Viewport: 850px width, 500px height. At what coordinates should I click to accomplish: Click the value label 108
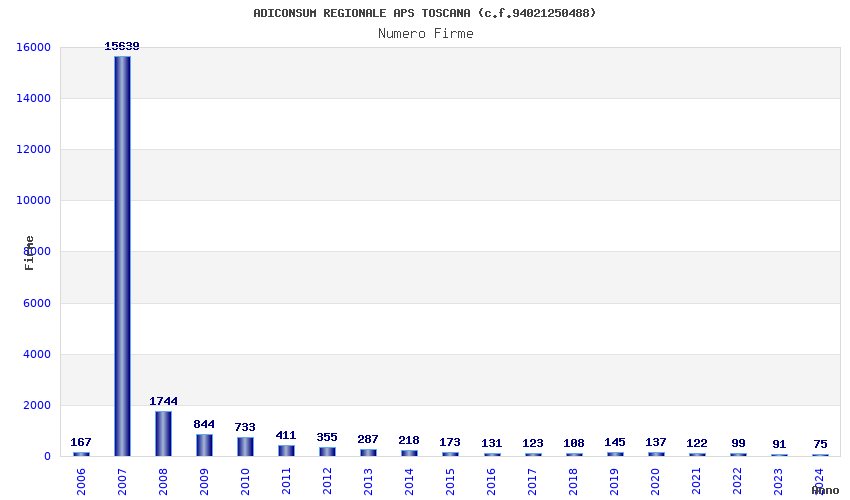[x=574, y=444]
